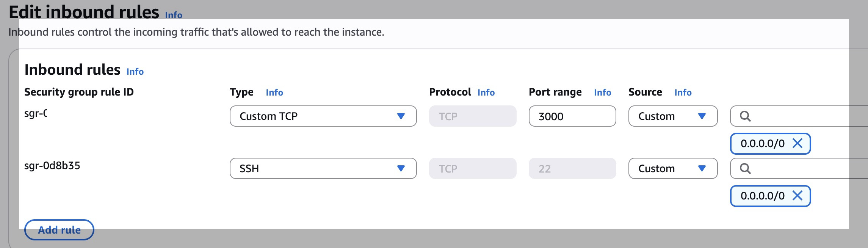
Task: Click the 0.0.0.0/0 chip on SSH rule
Action: (x=762, y=196)
